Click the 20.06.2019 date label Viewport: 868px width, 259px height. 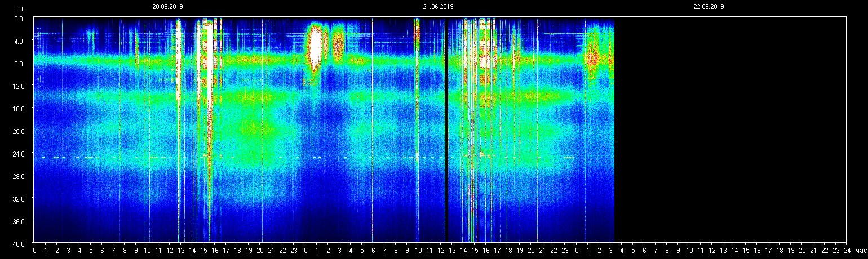click(x=167, y=7)
